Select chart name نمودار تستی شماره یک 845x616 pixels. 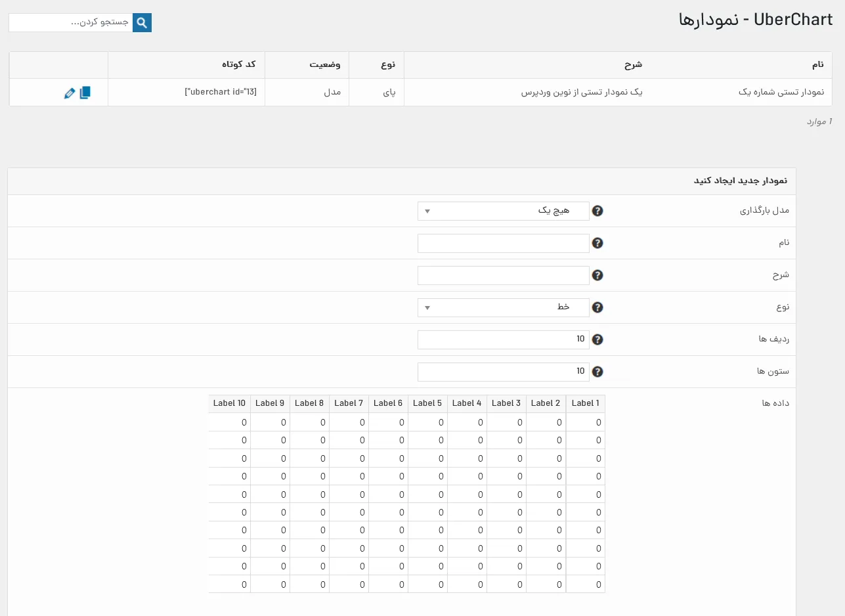click(781, 93)
